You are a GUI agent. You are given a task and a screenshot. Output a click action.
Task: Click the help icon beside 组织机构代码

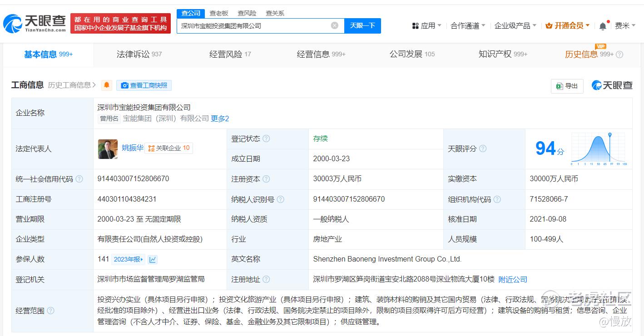coord(497,199)
